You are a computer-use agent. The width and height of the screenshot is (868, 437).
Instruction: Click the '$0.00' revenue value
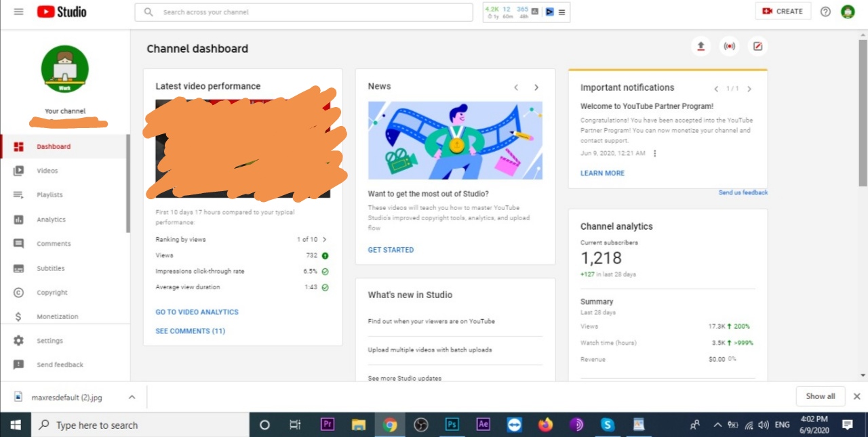coord(717,359)
